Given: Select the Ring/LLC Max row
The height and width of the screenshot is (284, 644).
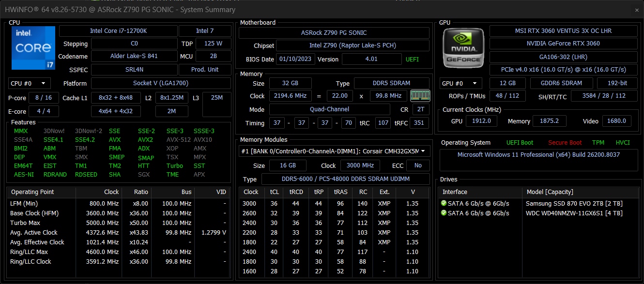Looking at the screenshot, I should coord(118,252).
